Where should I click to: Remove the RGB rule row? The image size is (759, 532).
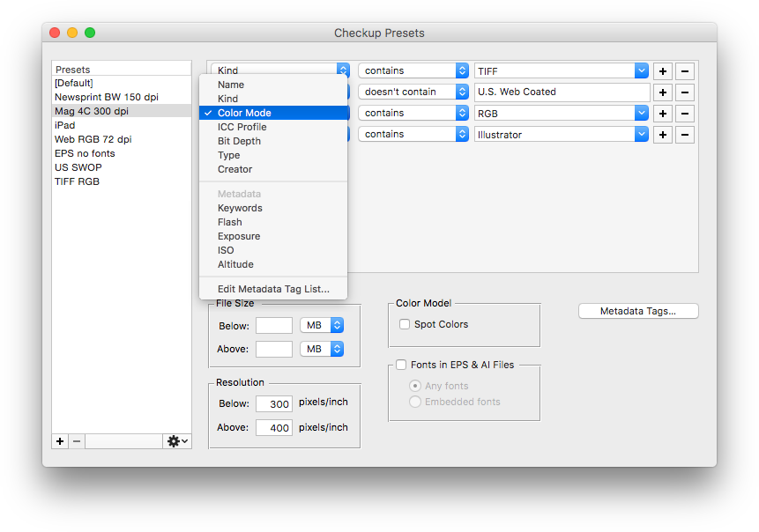[684, 114]
